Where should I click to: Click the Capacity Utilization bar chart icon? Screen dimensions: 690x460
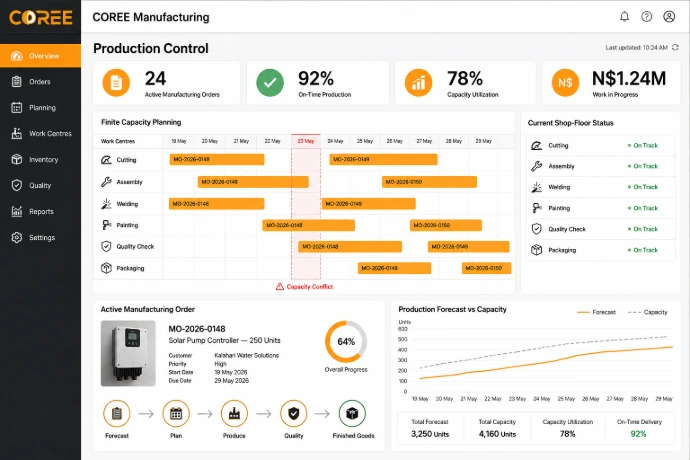(418, 82)
